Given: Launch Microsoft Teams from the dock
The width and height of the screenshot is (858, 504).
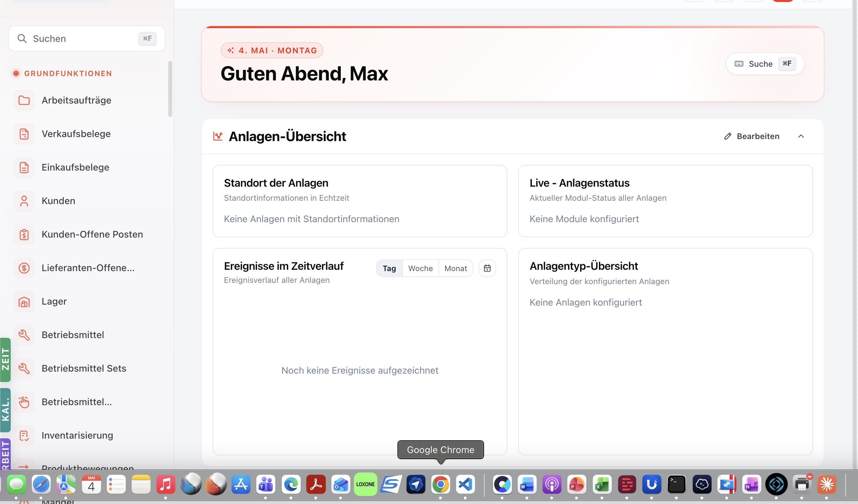Looking at the screenshot, I should 266,484.
